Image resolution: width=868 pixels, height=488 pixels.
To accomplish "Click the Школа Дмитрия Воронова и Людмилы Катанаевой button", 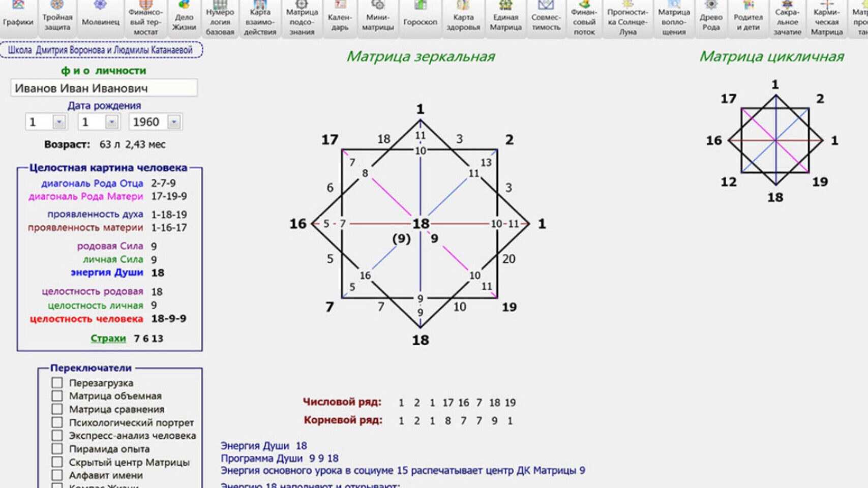I will [101, 50].
